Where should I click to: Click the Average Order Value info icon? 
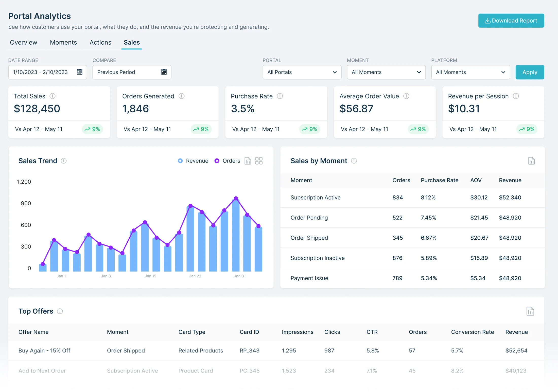(406, 96)
